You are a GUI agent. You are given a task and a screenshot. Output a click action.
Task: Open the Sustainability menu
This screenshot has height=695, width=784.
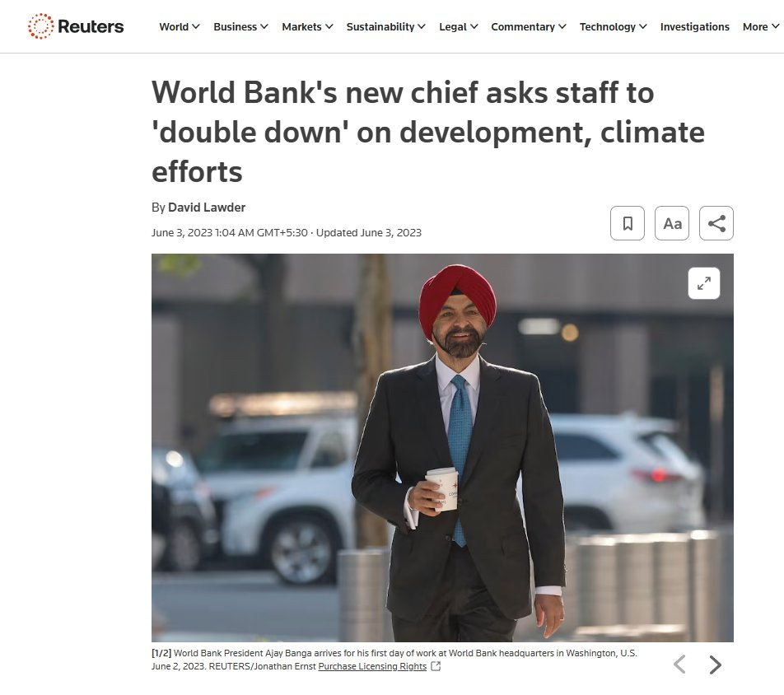pos(385,26)
